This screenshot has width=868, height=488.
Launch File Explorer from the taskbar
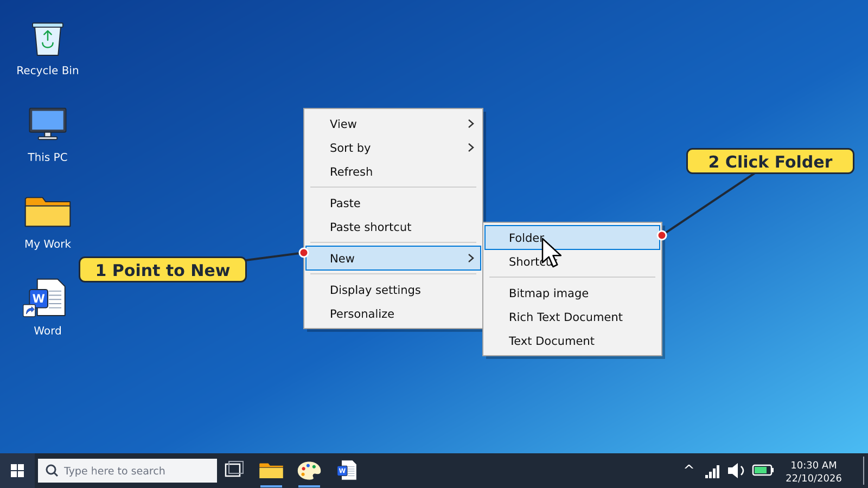click(271, 471)
